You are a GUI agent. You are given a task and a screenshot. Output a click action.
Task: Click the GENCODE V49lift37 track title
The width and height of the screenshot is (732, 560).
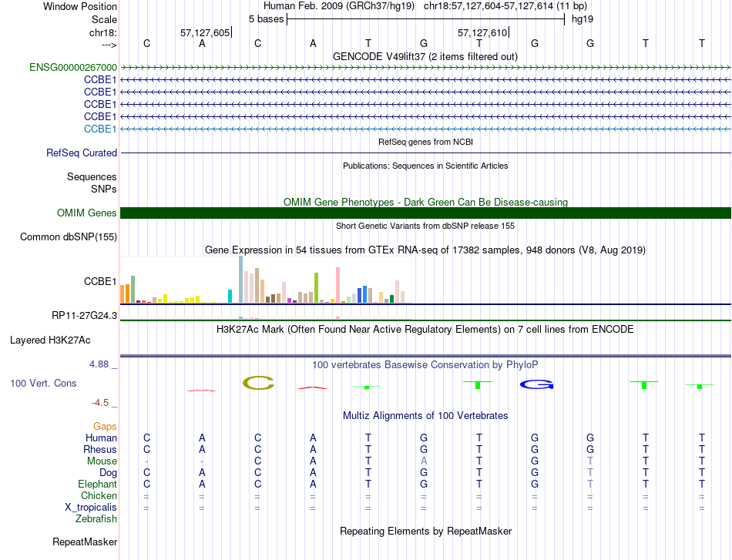[x=425, y=56]
